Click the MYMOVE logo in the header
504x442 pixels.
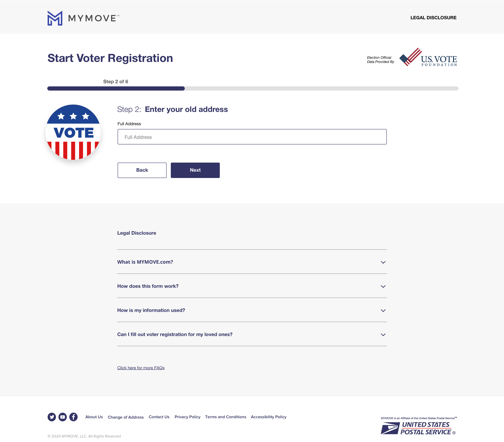83,18
